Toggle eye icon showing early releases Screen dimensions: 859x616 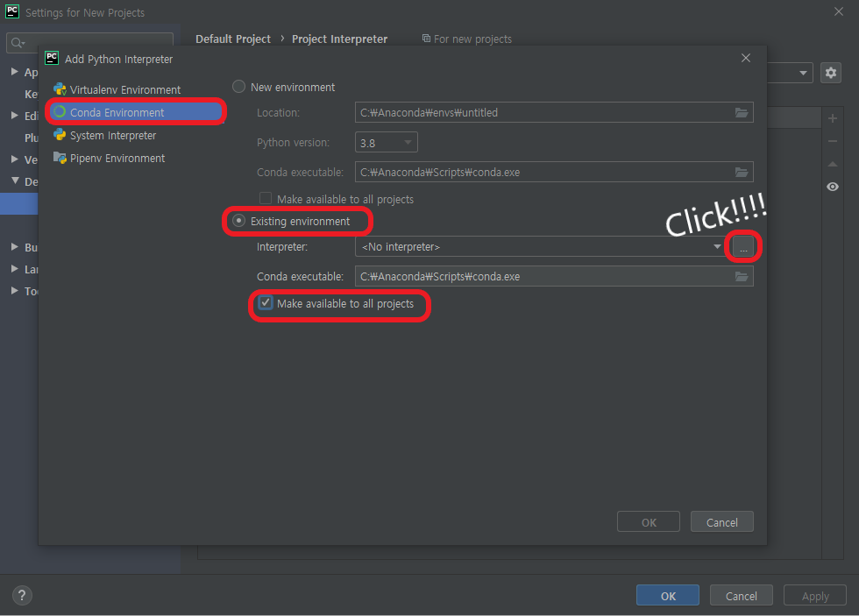(833, 187)
